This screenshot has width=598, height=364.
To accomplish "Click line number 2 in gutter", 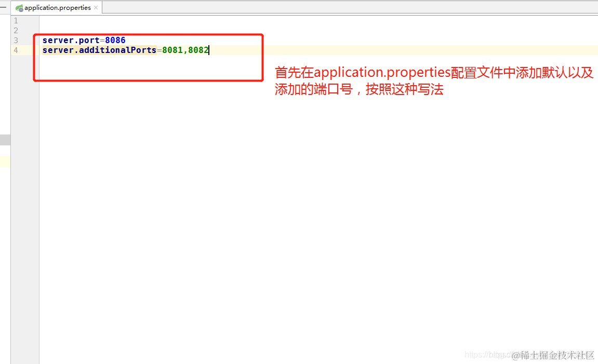I will [x=16, y=31].
